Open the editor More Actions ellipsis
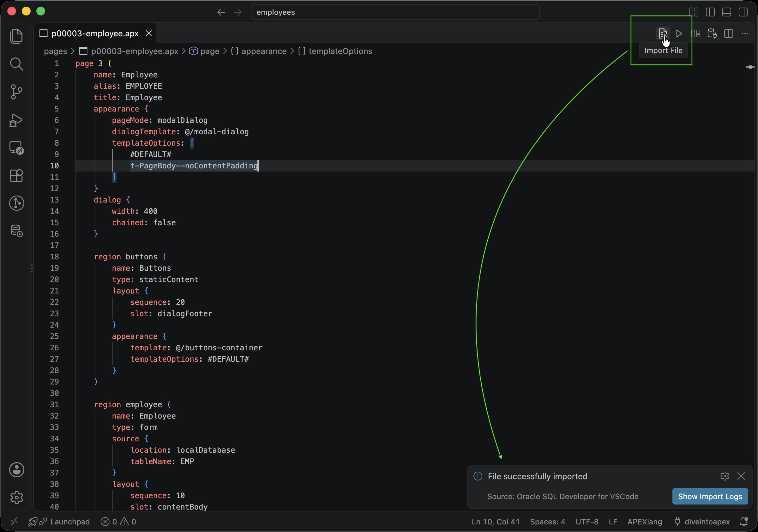 click(x=745, y=33)
